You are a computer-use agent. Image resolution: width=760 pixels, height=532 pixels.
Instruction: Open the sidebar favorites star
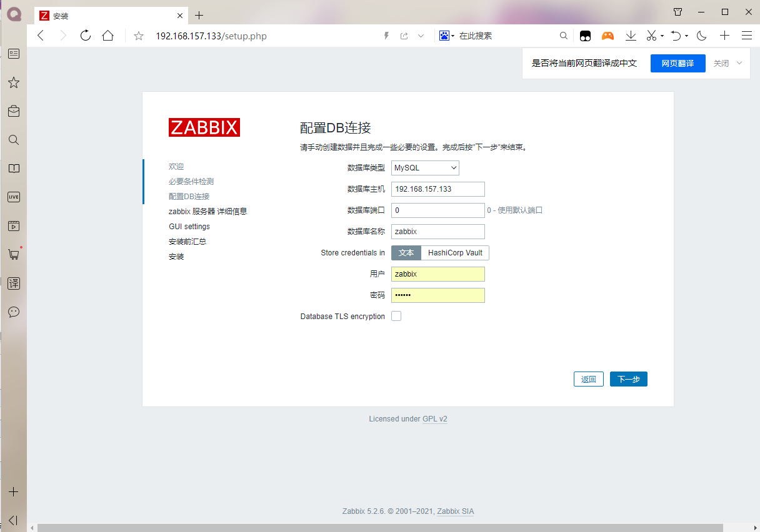(13, 82)
